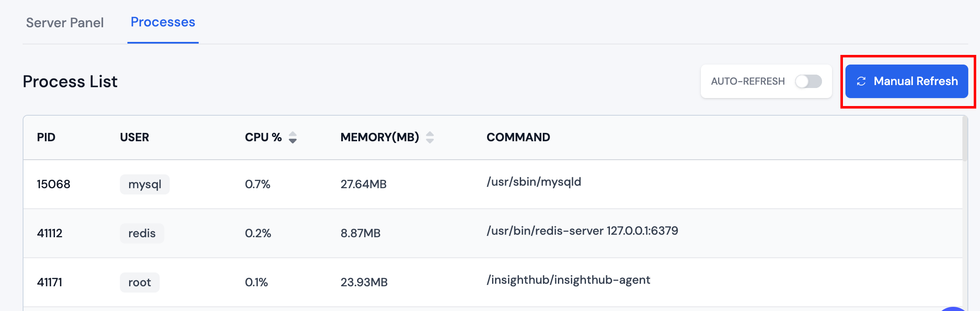The image size is (980, 311).
Task: Click the redis-server 127.0.0.1:6379 command
Action: tap(582, 231)
